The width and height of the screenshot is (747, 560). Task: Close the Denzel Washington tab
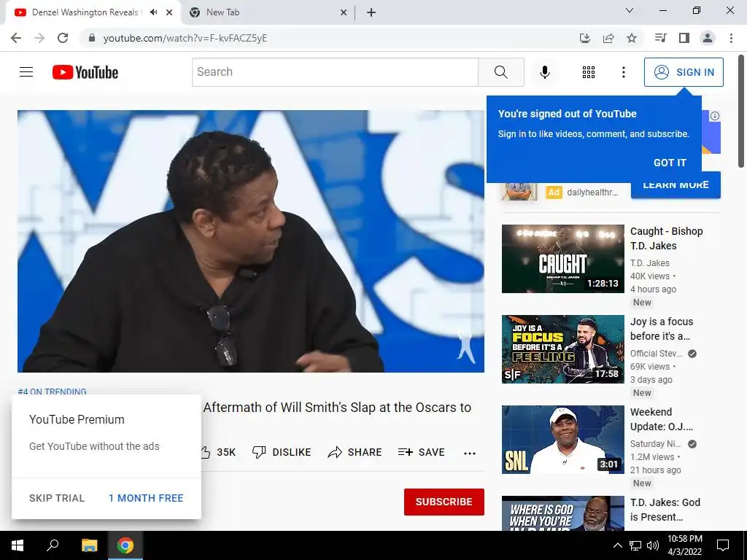point(169,12)
